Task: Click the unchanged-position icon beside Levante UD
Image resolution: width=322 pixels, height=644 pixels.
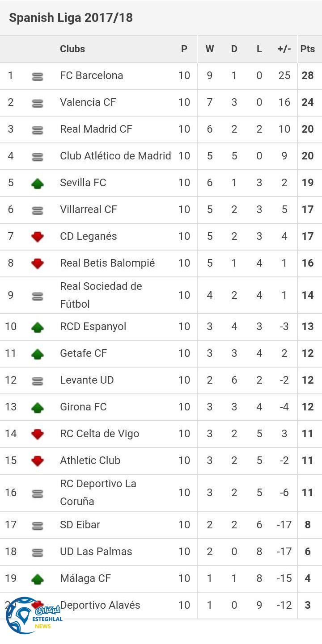Action: [38, 381]
